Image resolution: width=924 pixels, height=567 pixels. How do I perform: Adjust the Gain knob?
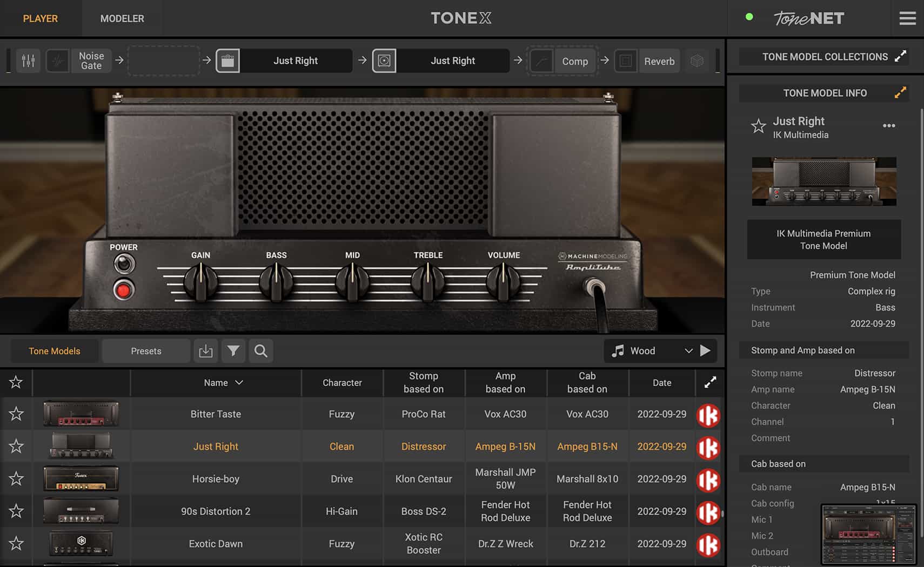tap(200, 282)
